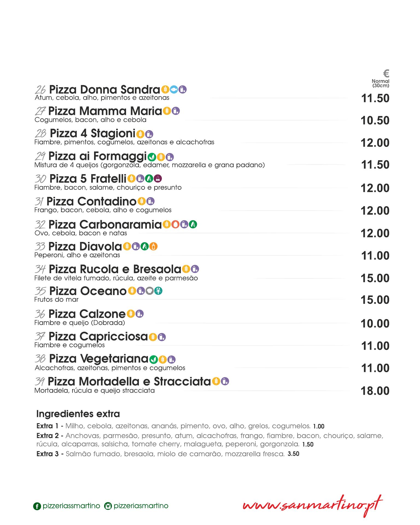Image resolution: width=420 pixels, height=525 pixels.
Task: Click the Instagram camera icon in the footer
Action: tap(108, 506)
